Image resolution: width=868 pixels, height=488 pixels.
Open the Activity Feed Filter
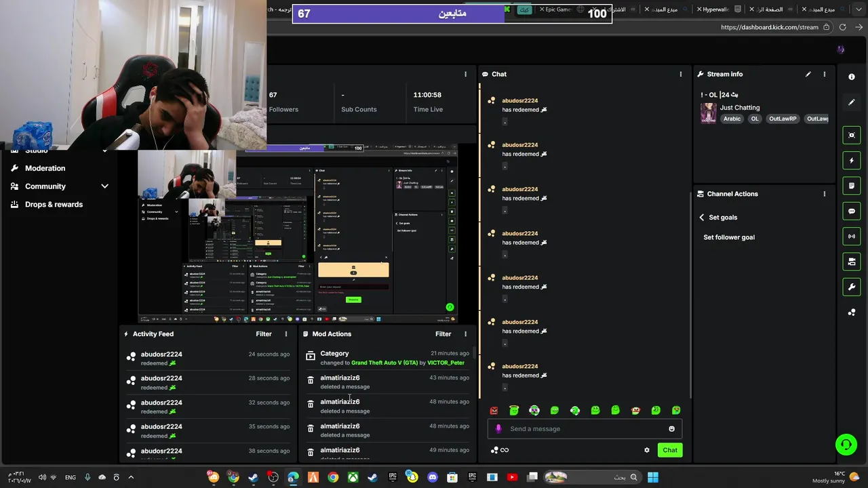(x=264, y=334)
